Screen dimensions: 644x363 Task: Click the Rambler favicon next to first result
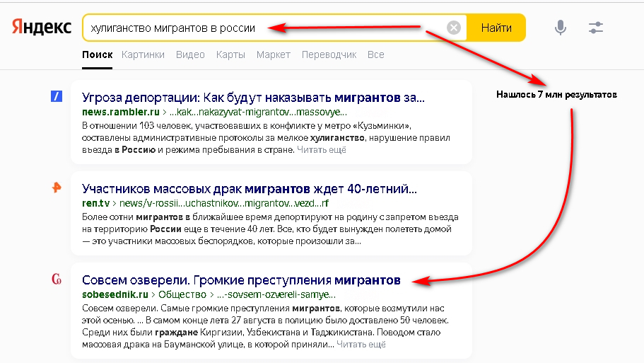57,97
